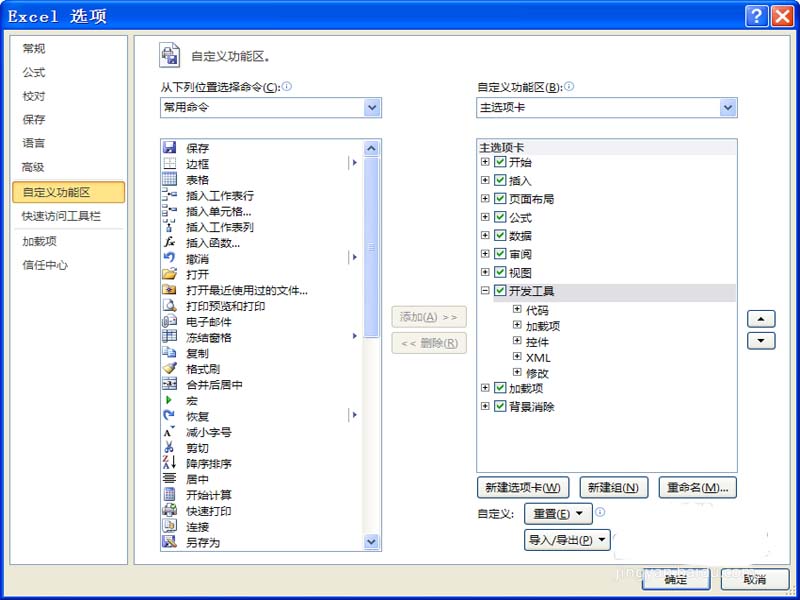
Task: Select the 合并后居中 icon
Action: [x=169, y=384]
